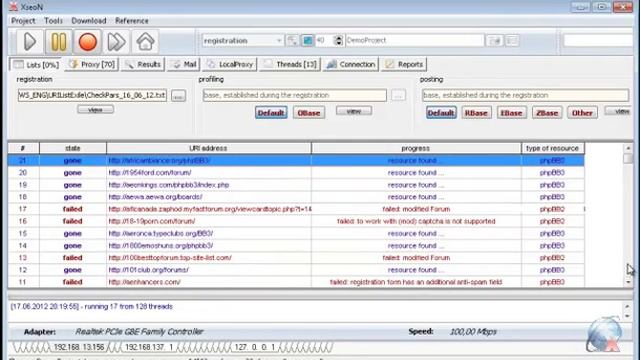
Task: Sort by the progress column header
Action: coord(416,148)
